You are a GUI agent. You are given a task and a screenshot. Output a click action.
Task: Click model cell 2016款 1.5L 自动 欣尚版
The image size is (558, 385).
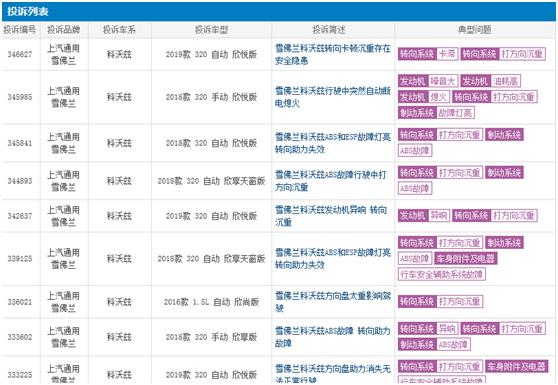point(211,302)
